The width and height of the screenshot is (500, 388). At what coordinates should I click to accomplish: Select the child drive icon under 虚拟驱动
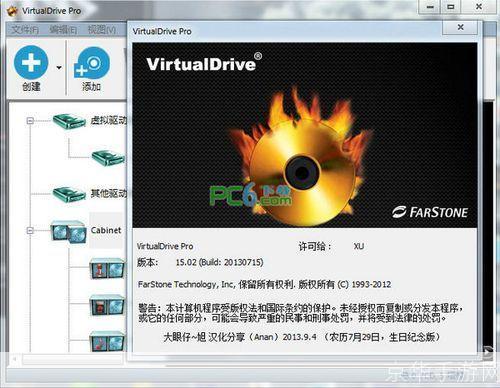tap(108, 157)
